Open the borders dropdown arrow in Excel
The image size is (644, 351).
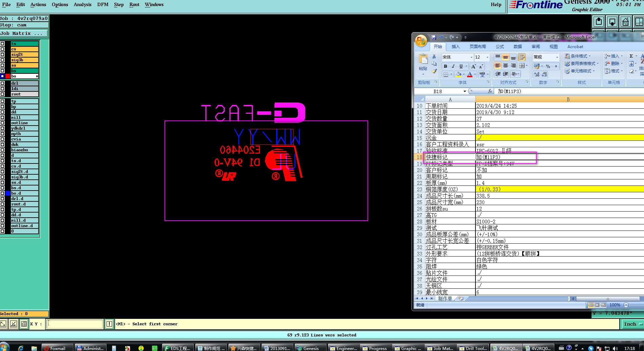[451, 74]
